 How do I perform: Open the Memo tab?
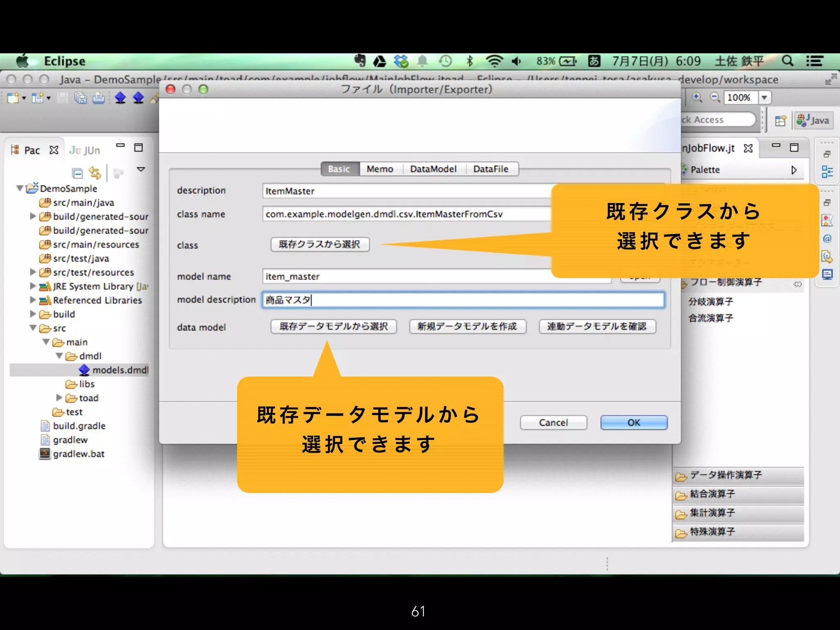tap(379, 169)
